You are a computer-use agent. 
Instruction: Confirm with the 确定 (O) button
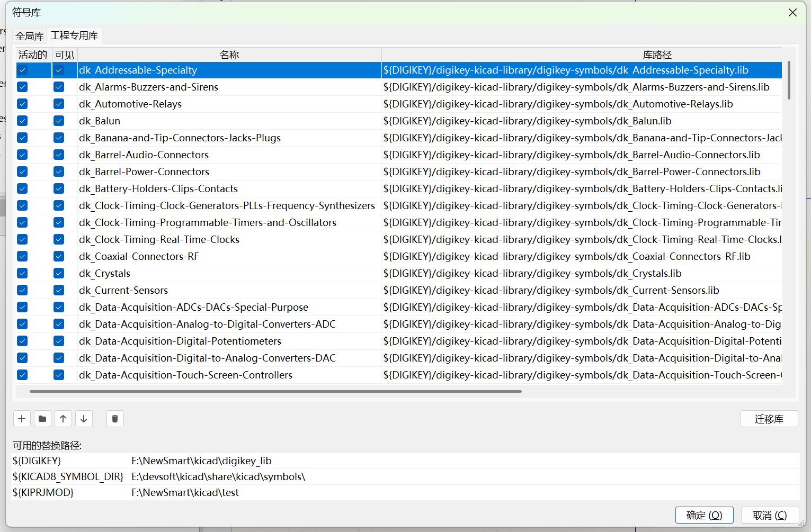tap(704, 515)
